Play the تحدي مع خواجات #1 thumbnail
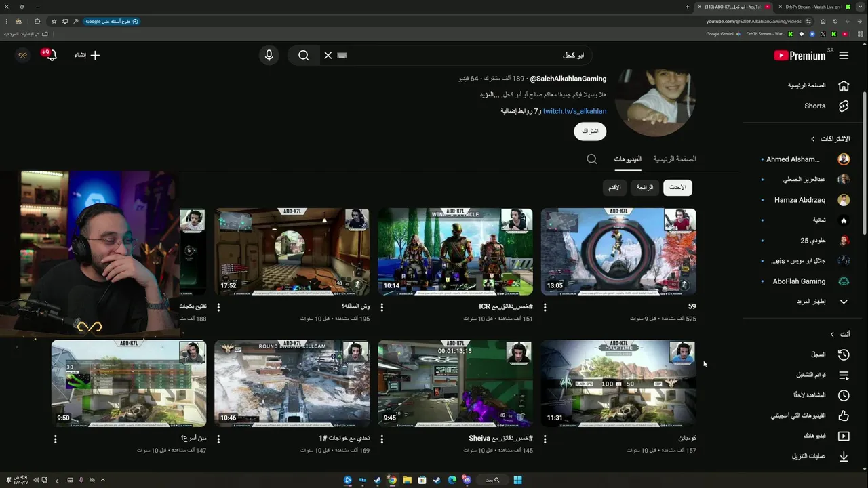The width and height of the screenshot is (868, 488). pos(292,384)
